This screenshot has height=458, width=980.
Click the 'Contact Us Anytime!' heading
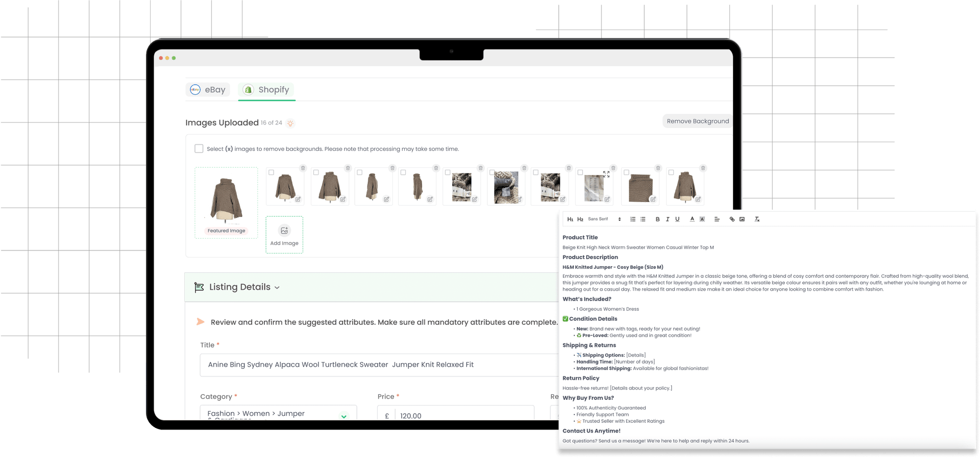[592, 431]
